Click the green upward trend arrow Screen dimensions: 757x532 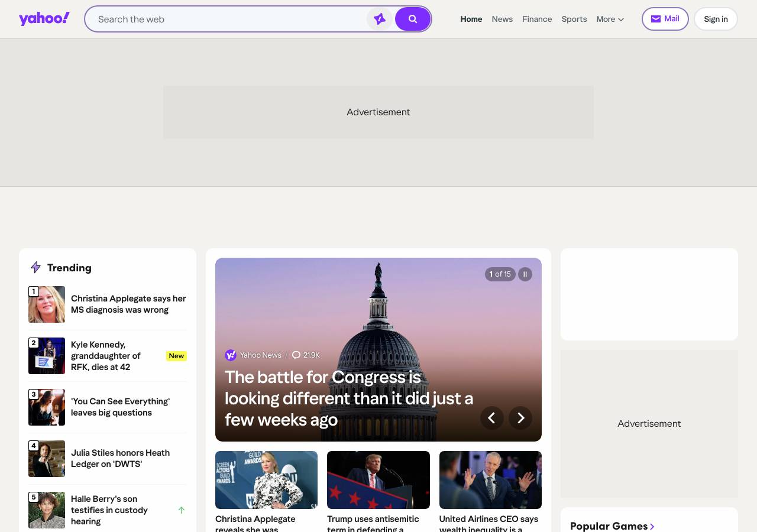coord(182,510)
